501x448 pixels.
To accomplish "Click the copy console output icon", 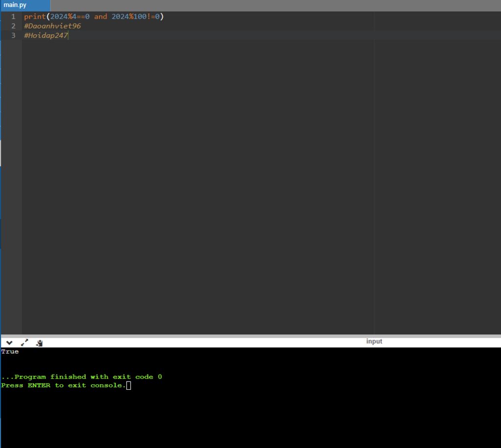I will (x=40, y=343).
